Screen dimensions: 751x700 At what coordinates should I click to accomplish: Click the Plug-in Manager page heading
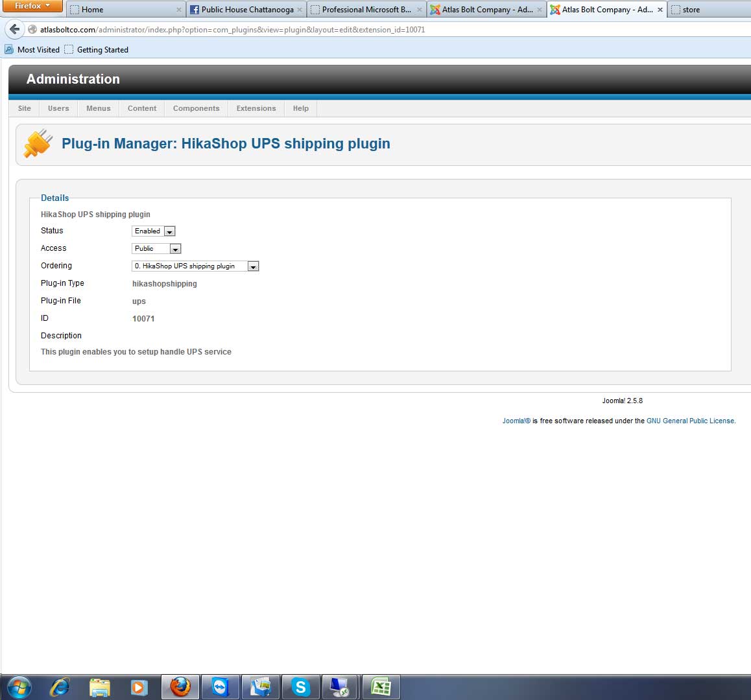(x=226, y=144)
